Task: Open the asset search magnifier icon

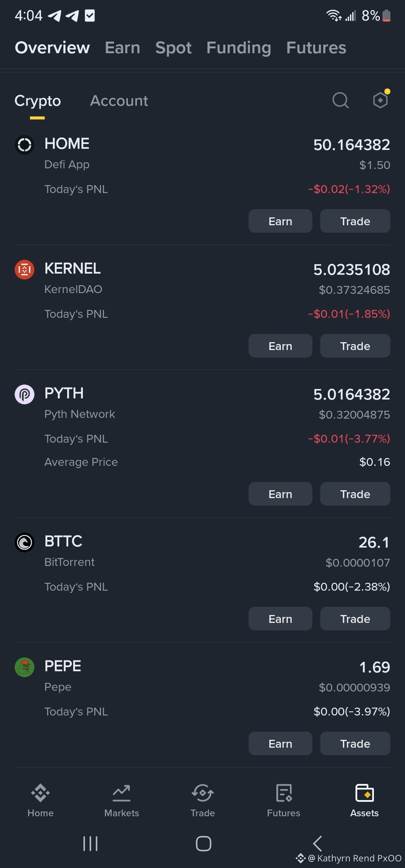Action: (340, 100)
